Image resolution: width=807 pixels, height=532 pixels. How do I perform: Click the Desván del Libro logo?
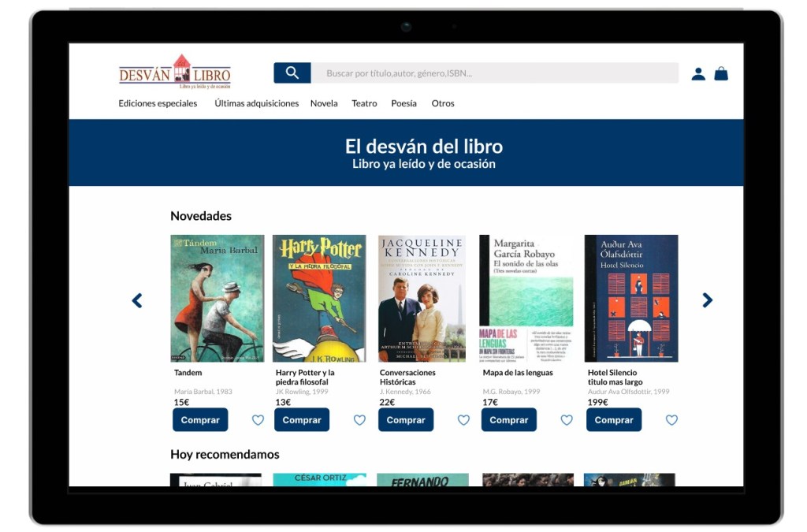(175, 73)
